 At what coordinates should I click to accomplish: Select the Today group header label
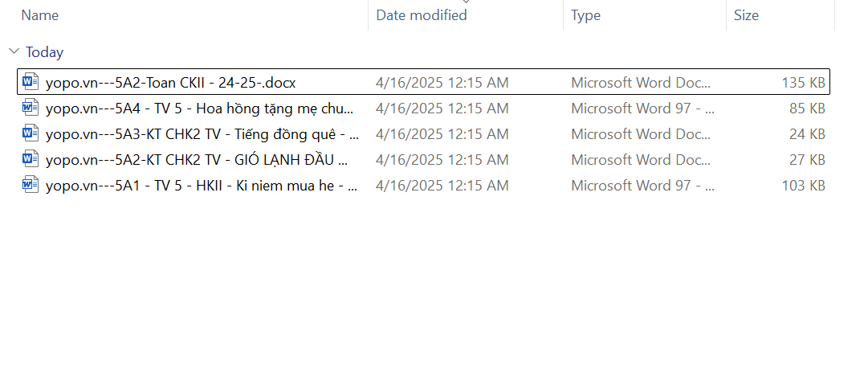(44, 52)
